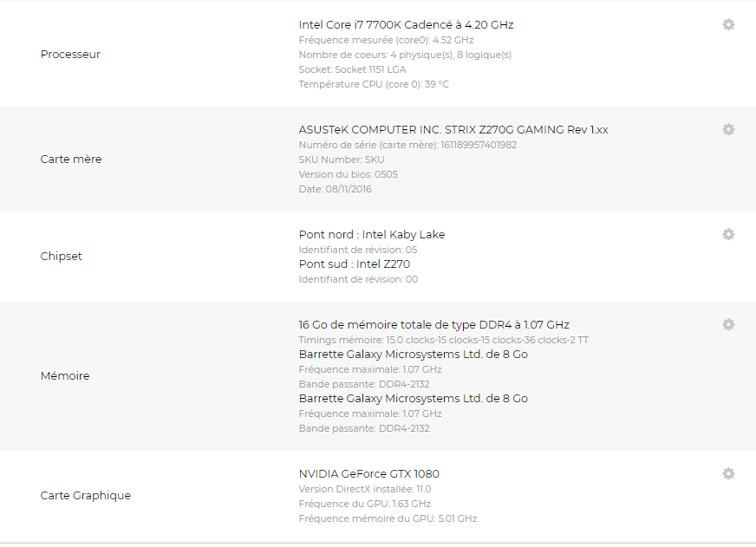Click the second Barrette Galaxy Microsystems entry
756x547 pixels.
click(414, 399)
